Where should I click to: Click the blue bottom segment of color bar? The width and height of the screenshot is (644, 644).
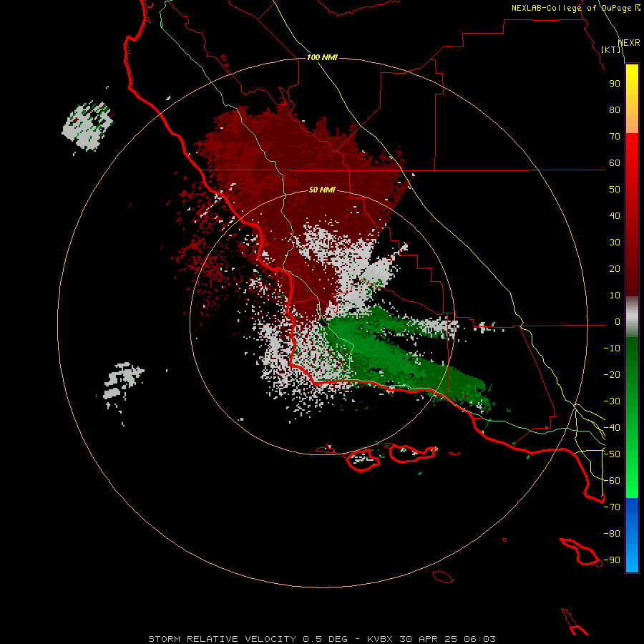tap(632, 535)
